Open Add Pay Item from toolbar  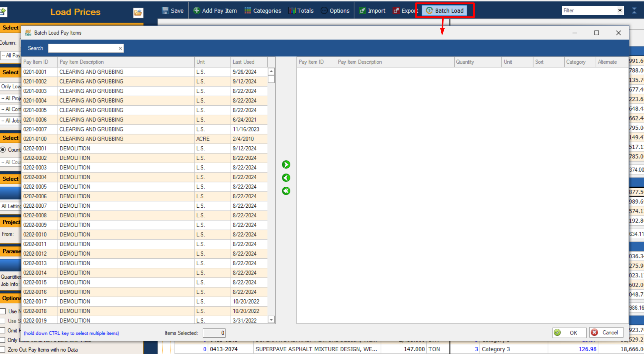215,11
